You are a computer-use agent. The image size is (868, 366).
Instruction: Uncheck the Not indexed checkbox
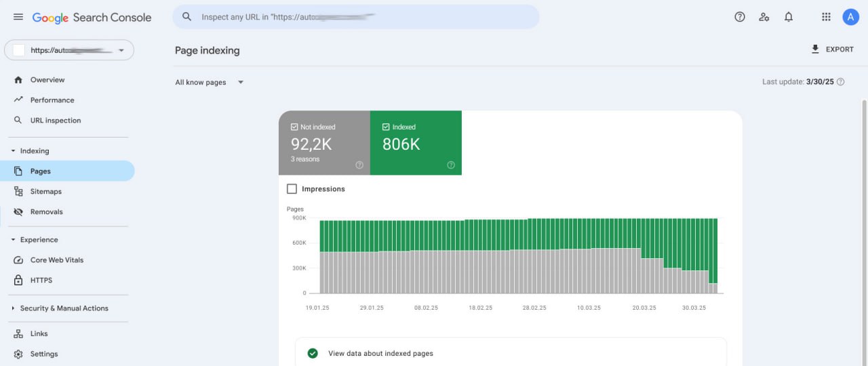click(x=294, y=127)
